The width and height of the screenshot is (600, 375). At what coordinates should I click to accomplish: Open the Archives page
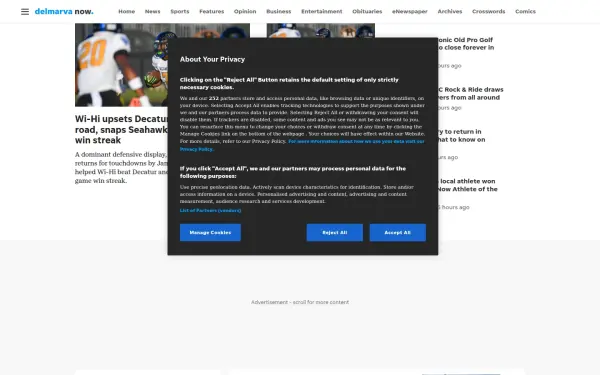(450, 11)
